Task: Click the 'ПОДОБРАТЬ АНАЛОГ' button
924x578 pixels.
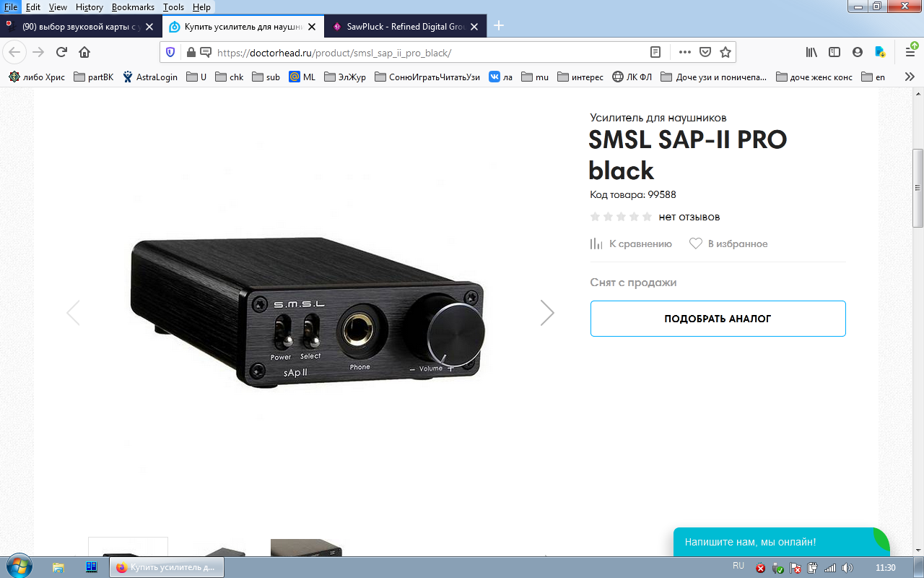Action: click(x=718, y=319)
